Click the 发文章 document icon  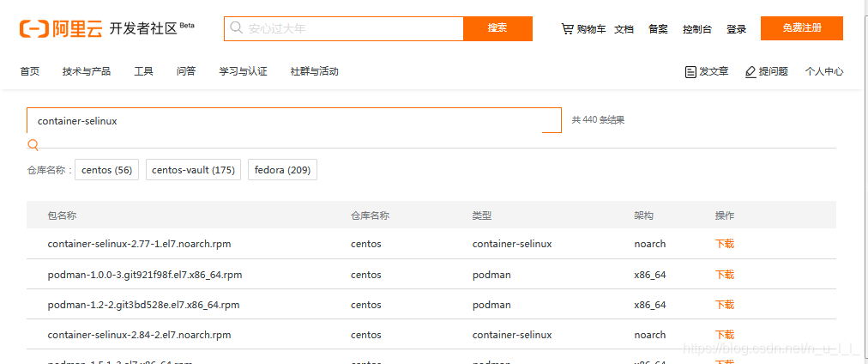[690, 71]
